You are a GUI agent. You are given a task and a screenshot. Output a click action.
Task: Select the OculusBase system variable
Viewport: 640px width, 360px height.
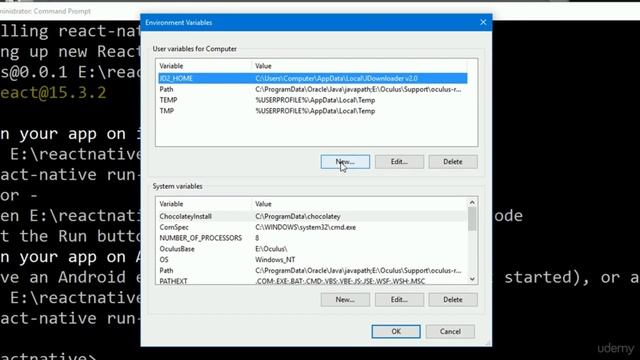click(313, 249)
